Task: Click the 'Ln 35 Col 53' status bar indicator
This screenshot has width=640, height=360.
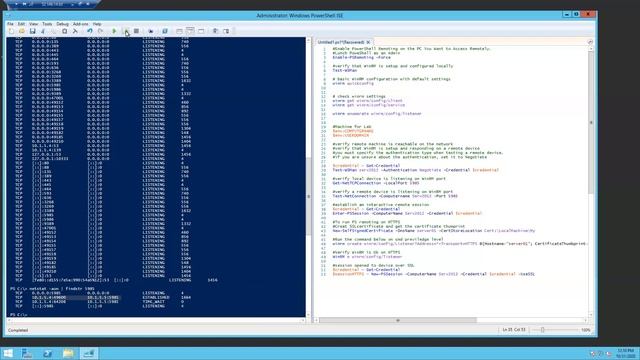Action: point(514,330)
